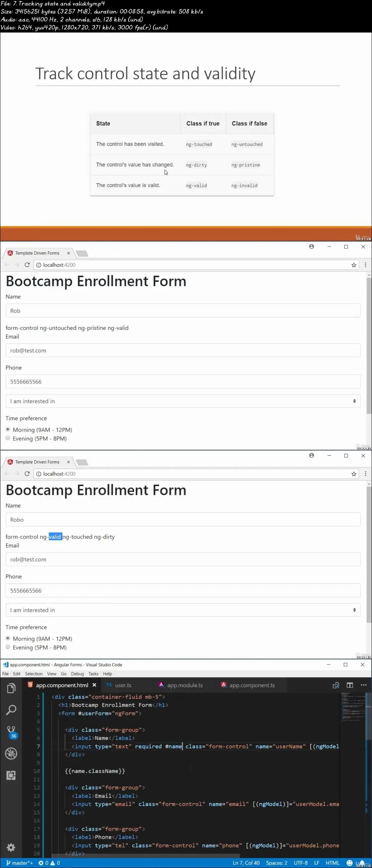Open the Debug icon in VS Code activity bar

pos(11,754)
